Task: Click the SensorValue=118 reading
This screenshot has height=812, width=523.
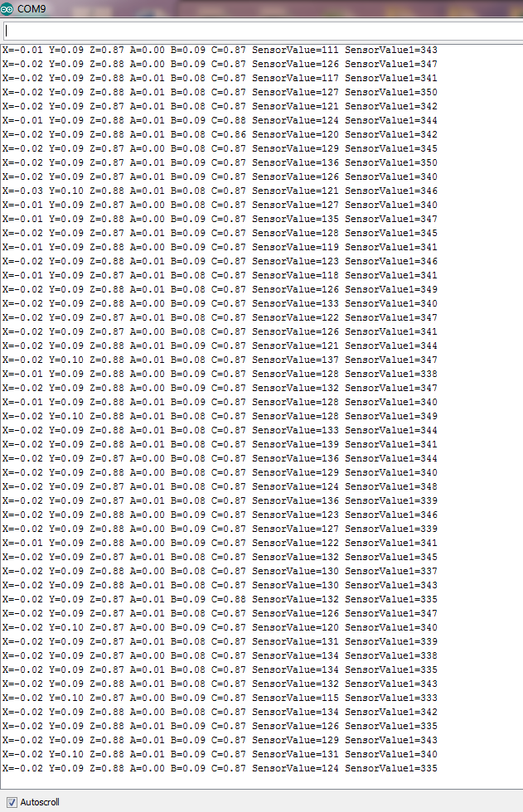Action: coord(295,275)
